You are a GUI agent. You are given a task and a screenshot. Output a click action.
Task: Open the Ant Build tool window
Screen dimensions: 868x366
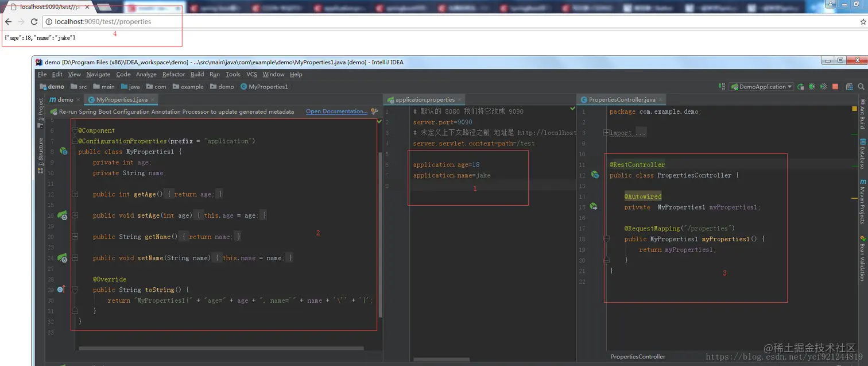click(862, 113)
